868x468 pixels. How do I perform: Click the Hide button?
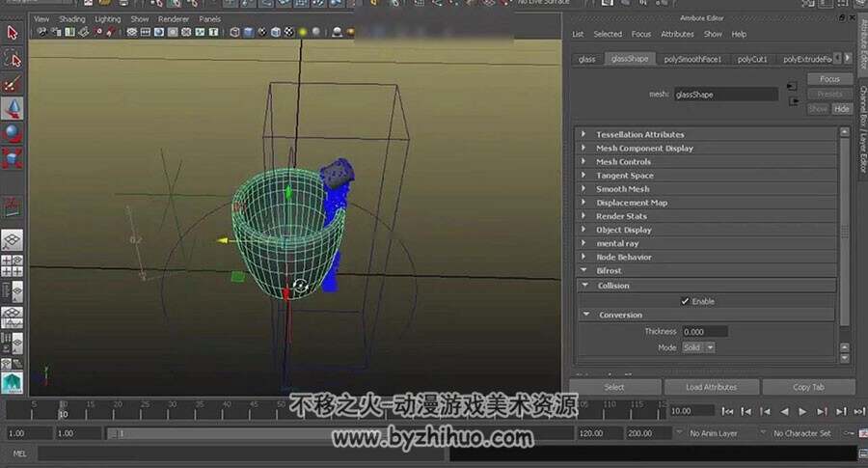(842, 108)
